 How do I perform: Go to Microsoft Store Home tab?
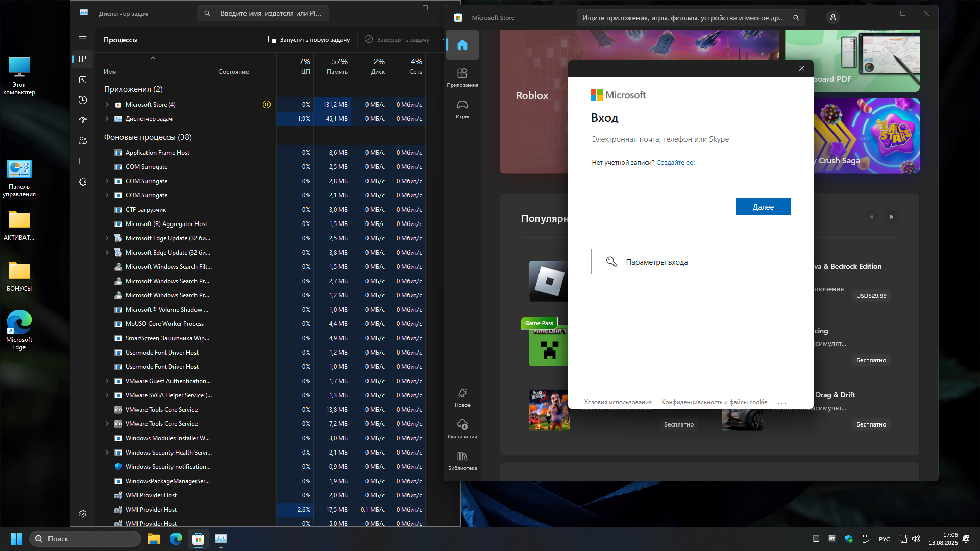pyautogui.click(x=462, y=45)
